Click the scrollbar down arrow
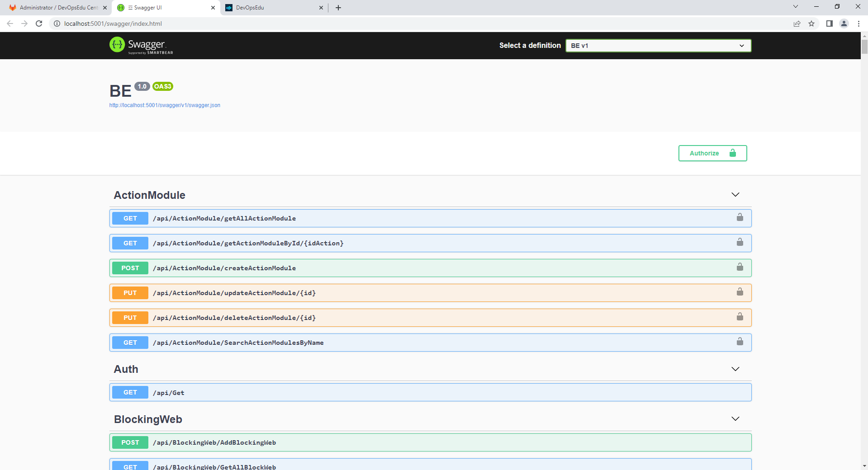This screenshot has height=470, width=868. [864, 466]
